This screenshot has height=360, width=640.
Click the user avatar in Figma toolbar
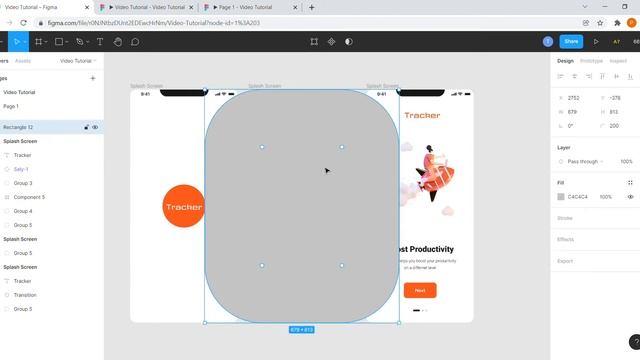click(x=548, y=42)
